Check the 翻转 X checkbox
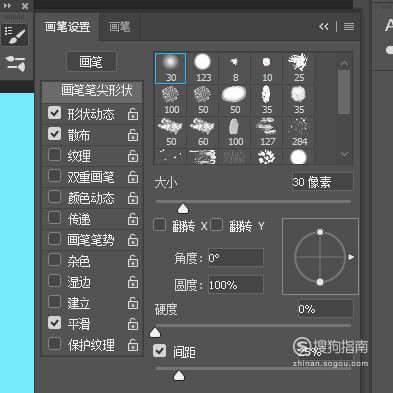This screenshot has width=393, height=393. [x=160, y=225]
